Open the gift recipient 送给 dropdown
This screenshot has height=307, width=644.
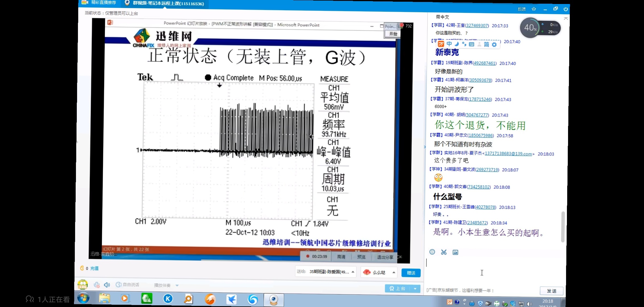353,272
